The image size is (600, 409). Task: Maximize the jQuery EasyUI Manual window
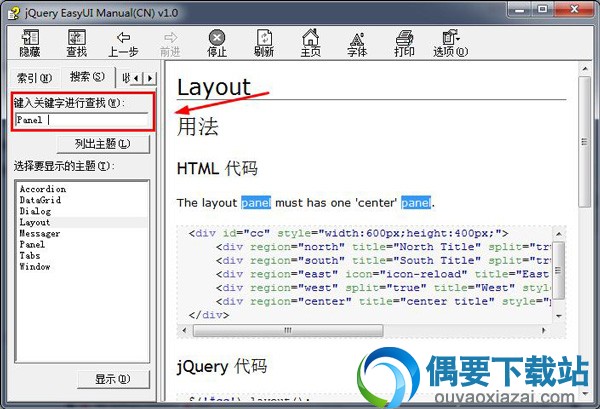tap(542, 10)
